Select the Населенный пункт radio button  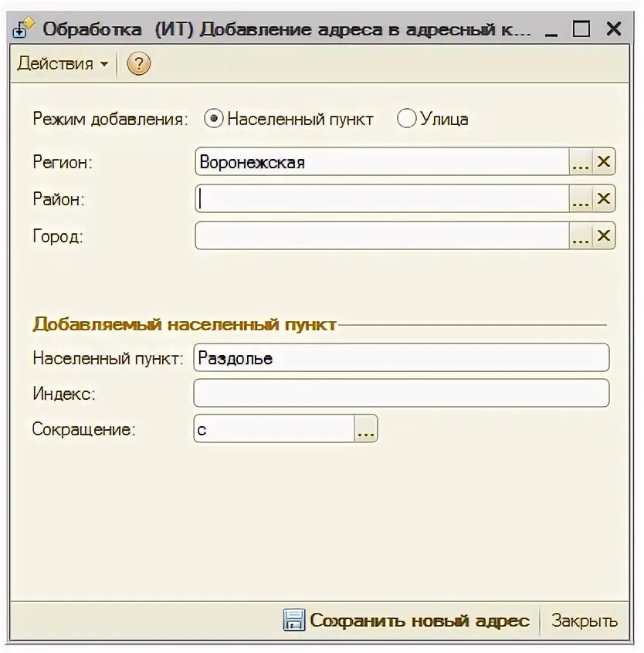click(214, 119)
